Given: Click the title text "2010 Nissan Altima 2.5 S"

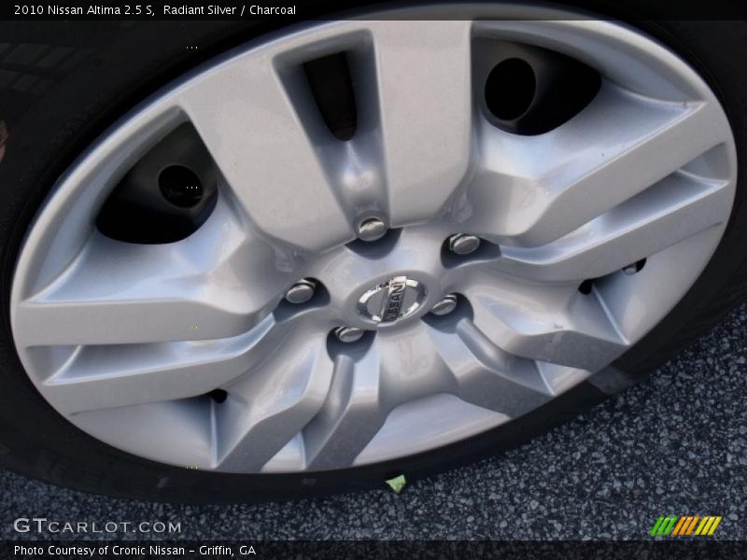Looking at the screenshot, I should [84, 10].
